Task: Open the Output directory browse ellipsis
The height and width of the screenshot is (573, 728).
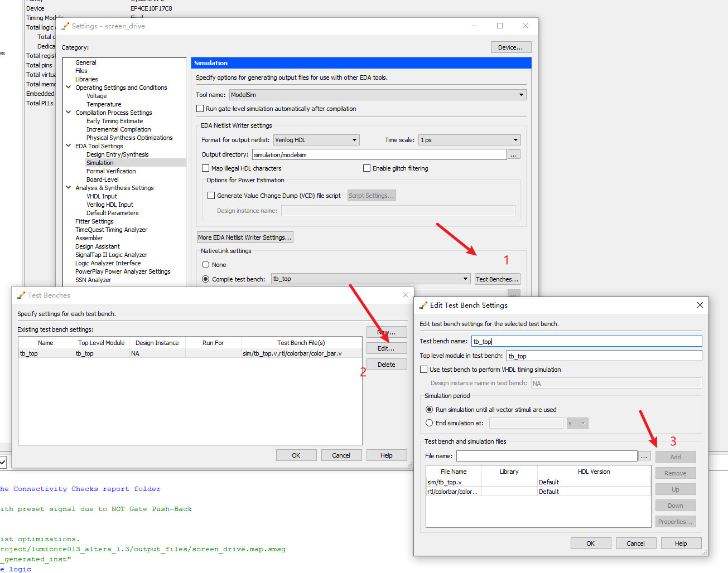Action: tap(513, 154)
